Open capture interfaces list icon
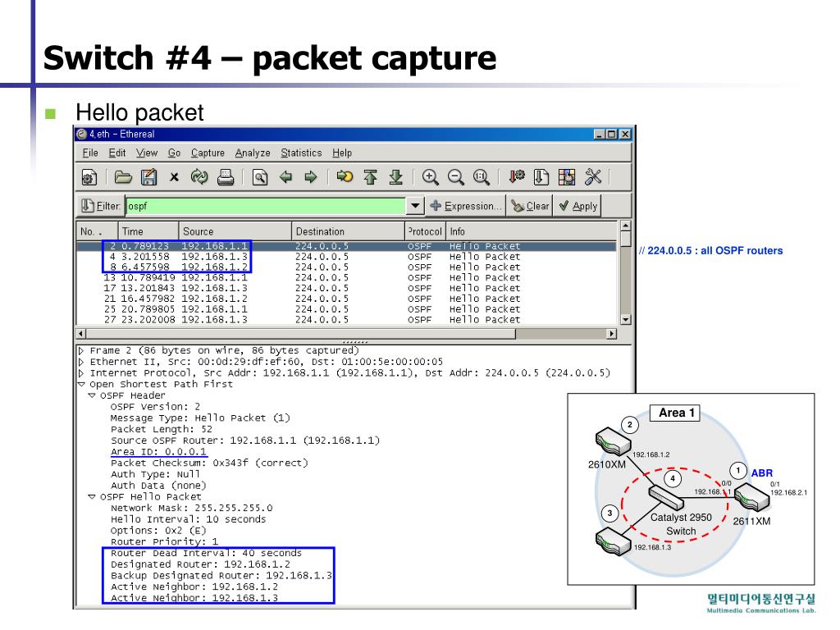The width and height of the screenshot is (840, 630). [89, 177]
